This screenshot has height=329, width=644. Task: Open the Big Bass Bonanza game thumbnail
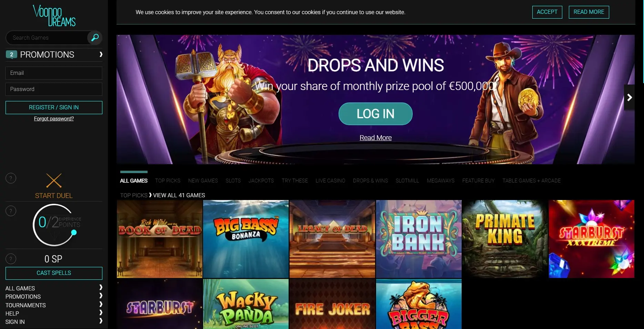click(x=246, y=239)
